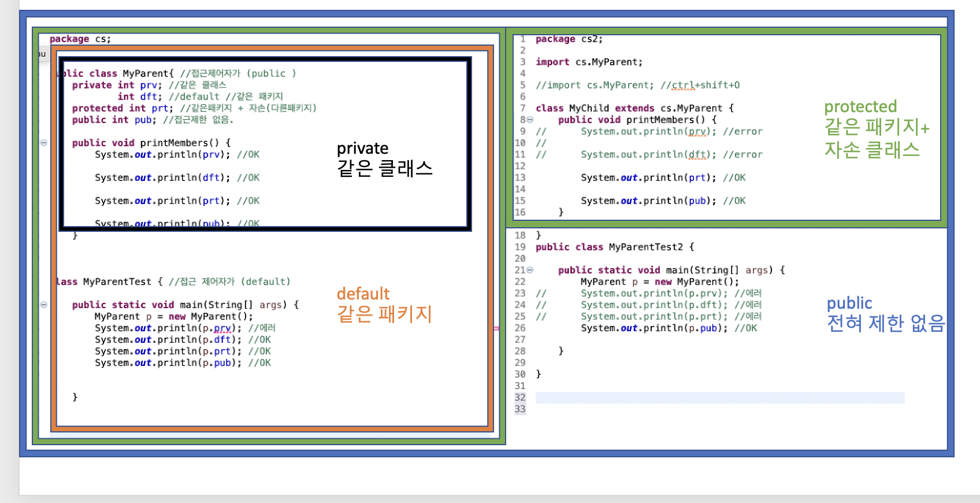Click the 'private int prv;' declaration
The width and height of the screenshot is (980, 503).
tap(149, 85)
